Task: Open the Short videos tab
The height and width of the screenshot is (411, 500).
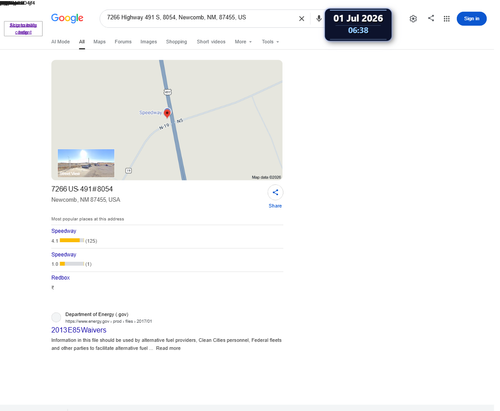Action: click(211, 42)
